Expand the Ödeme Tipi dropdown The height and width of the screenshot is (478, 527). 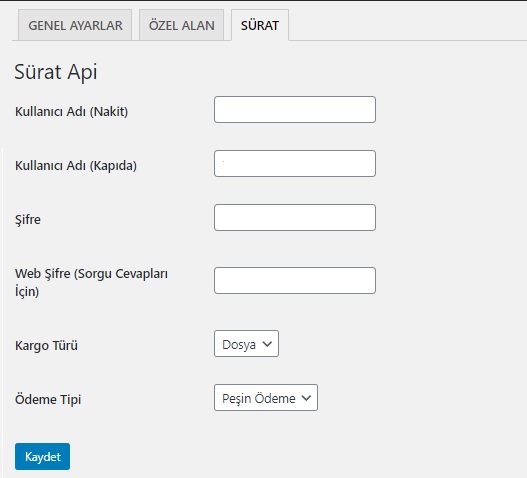coord(266,398)
